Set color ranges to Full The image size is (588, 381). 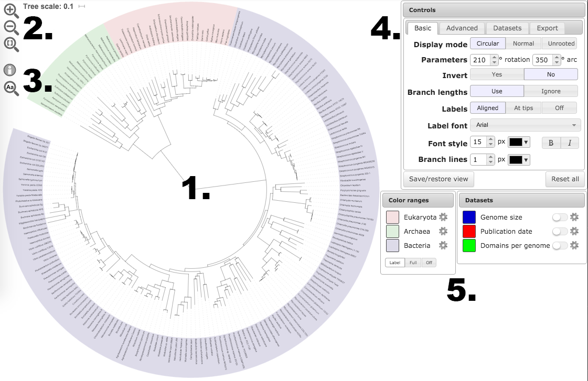pos(413,263)
